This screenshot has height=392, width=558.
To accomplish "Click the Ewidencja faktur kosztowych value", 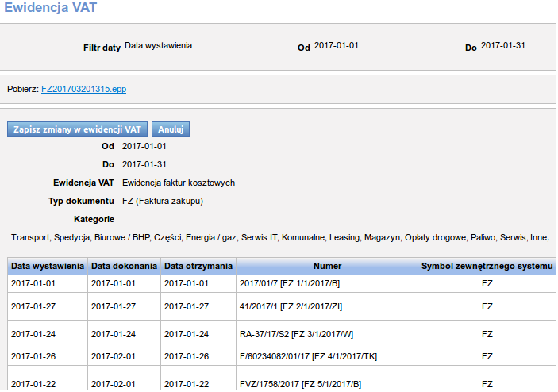I will (179, 183).
